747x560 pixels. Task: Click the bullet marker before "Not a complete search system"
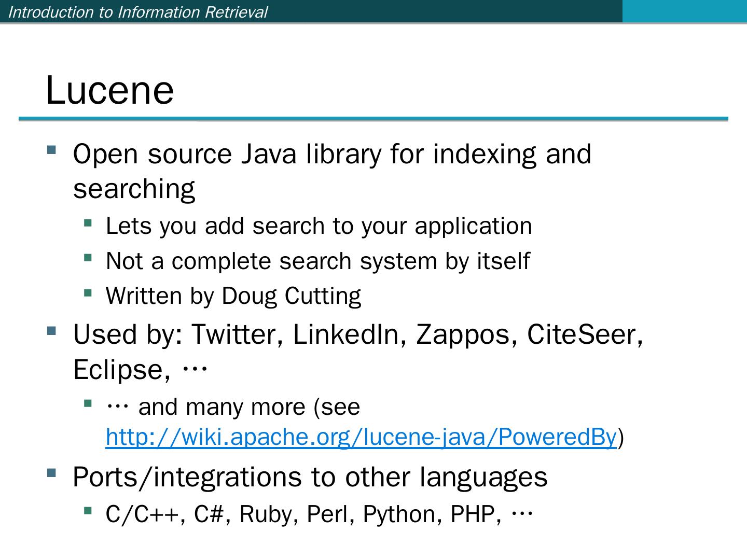(88, 258)
